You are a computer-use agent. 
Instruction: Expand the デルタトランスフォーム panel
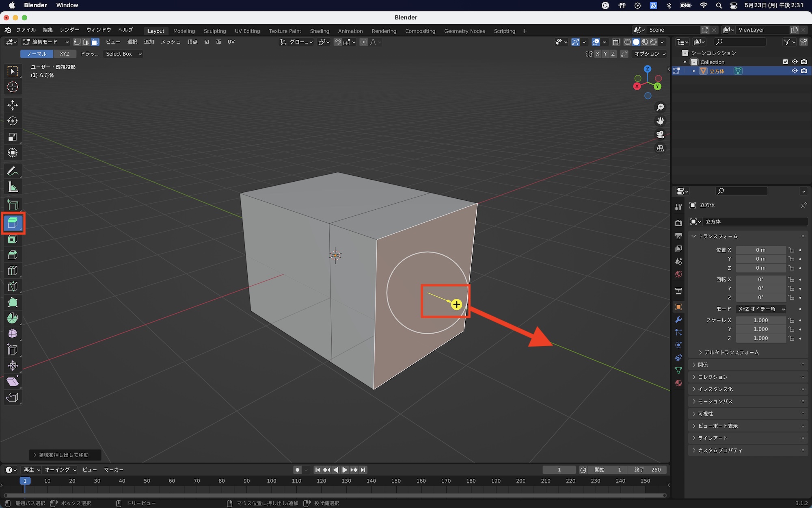pyautogui.click(x=731, y=352)
